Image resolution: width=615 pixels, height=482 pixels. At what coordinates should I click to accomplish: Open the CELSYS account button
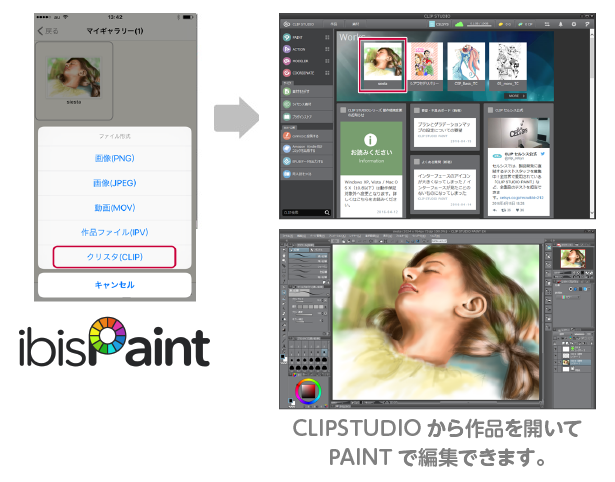[x=439, y=24]
